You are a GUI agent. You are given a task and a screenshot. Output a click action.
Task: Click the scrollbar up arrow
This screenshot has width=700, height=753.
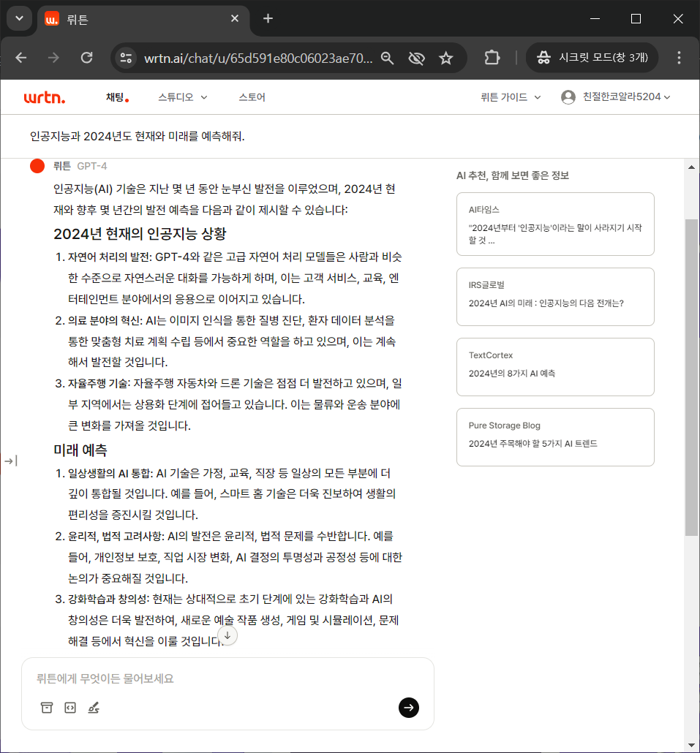tap(691, 167)
